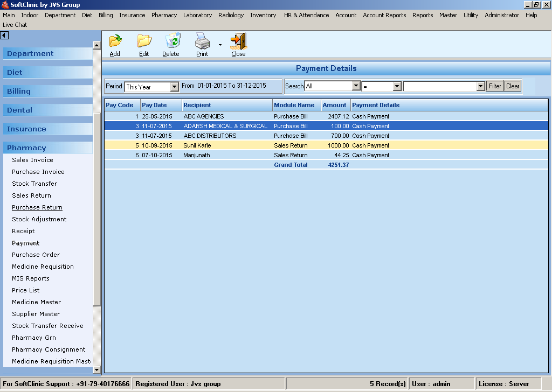Viewport: 552px width, 392px height.
Task: Click the Edit folder icon
Action: pyautogui.click(x=144, y=41)
